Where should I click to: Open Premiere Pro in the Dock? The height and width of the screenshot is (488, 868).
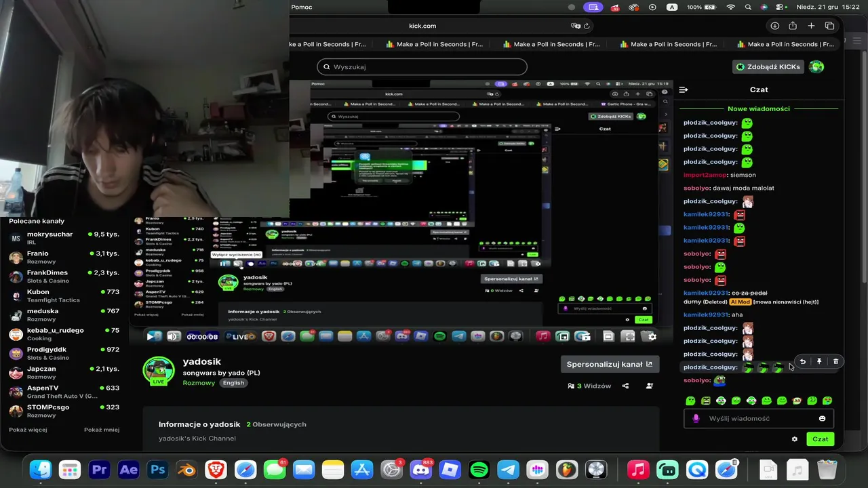pyautogui.click(x=99, y=469)
